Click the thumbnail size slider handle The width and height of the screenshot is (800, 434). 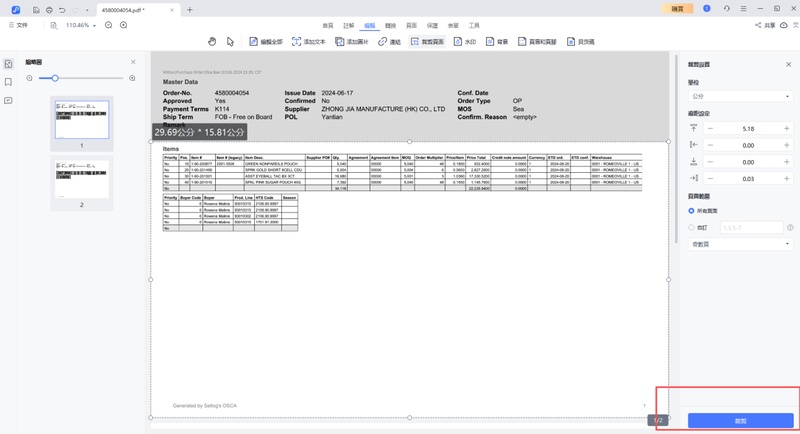[55, 78]
